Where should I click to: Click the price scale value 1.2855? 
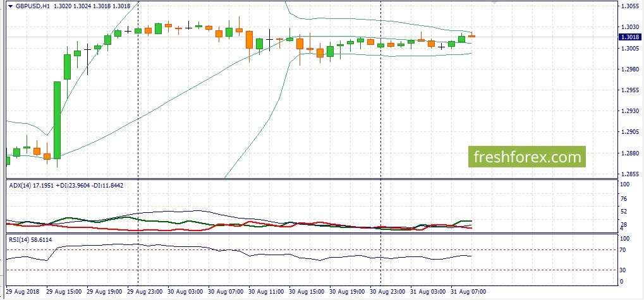click(629, 174)
